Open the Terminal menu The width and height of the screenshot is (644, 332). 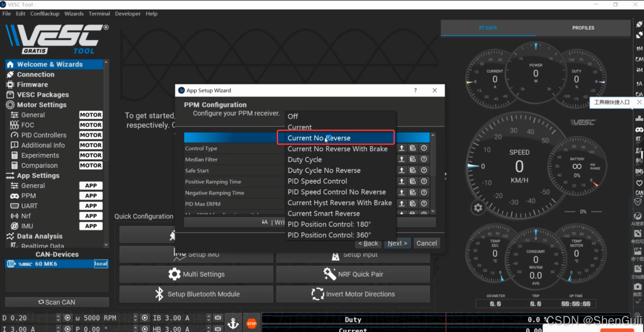coord(99,13)
